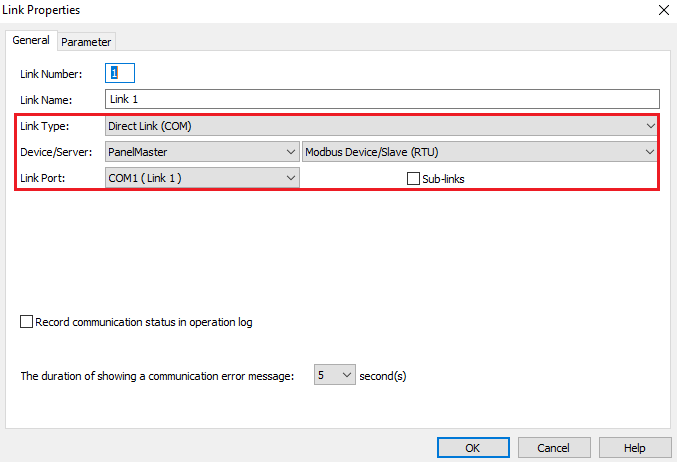Open the Link Type dropdown
The width and height of the screenshot is (677, 462).
pyautogui.click(x=381, y=126)
